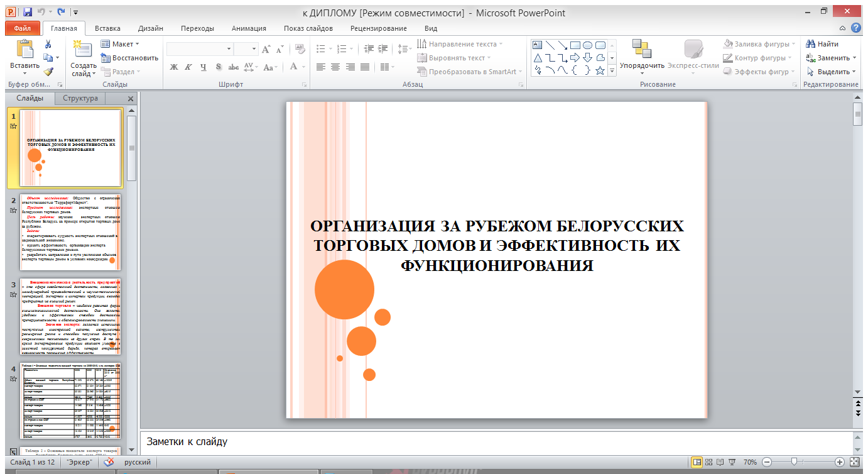Select the five-point star shape
The image size is (868, 474).
pyautogui.click(x=600, y=70)
